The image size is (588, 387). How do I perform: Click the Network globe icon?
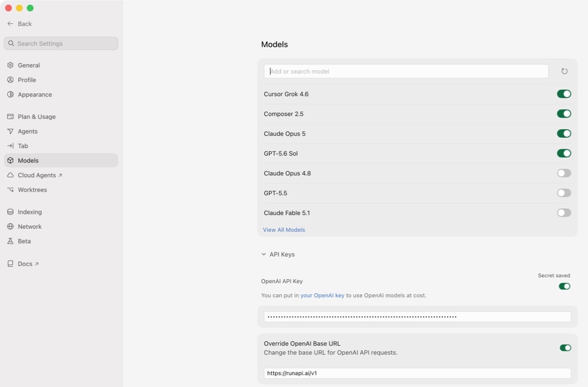[10, 226]
